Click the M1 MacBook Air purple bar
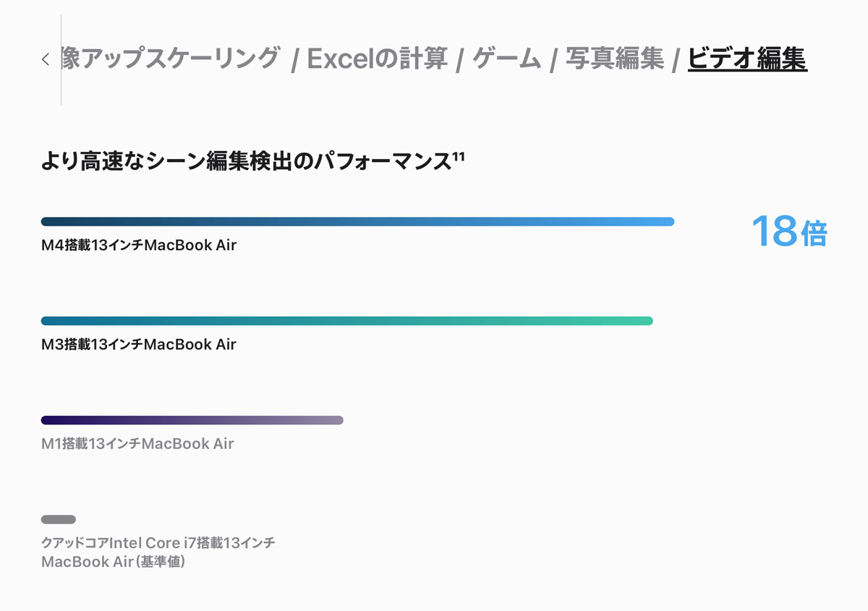 [x=192, y=420]
